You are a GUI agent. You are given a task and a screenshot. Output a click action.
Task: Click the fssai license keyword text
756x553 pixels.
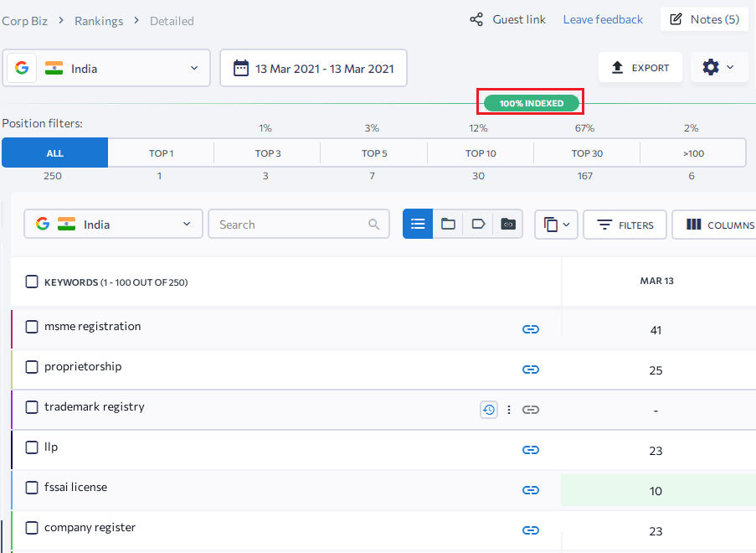[75, 488]
